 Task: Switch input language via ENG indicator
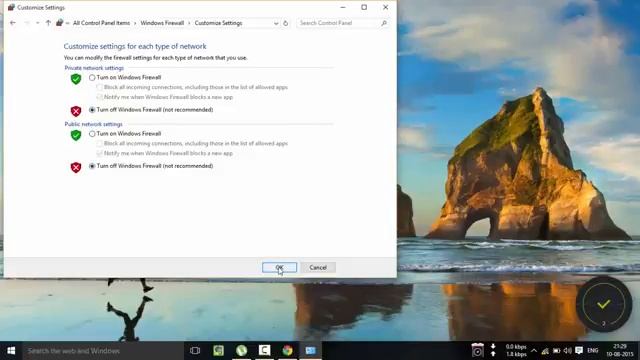593,351
